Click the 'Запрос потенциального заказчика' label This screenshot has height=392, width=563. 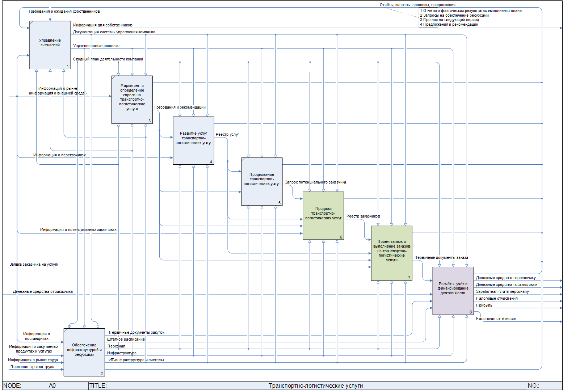click(x=315, y=182)
